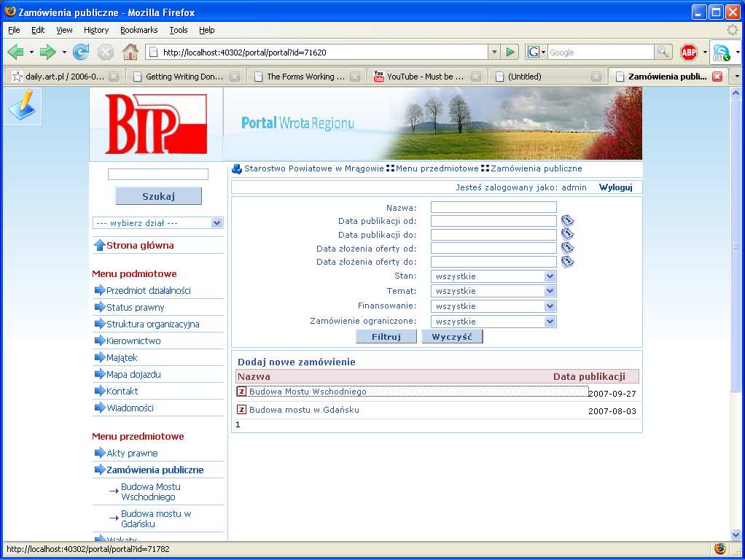The image size is (745, 560).
Task: Click the Szukaj button
Action: 159,196
